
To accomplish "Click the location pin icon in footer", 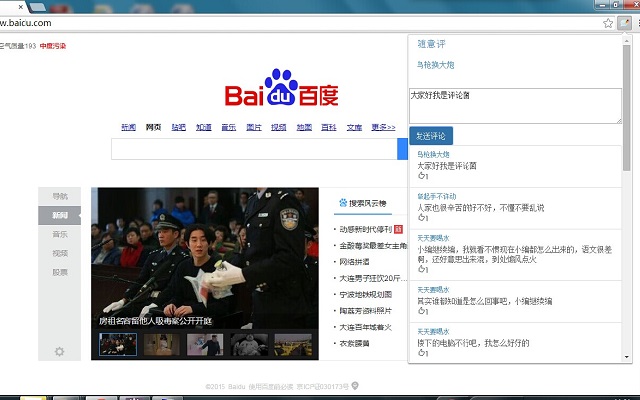I will [x=355, y=386].
